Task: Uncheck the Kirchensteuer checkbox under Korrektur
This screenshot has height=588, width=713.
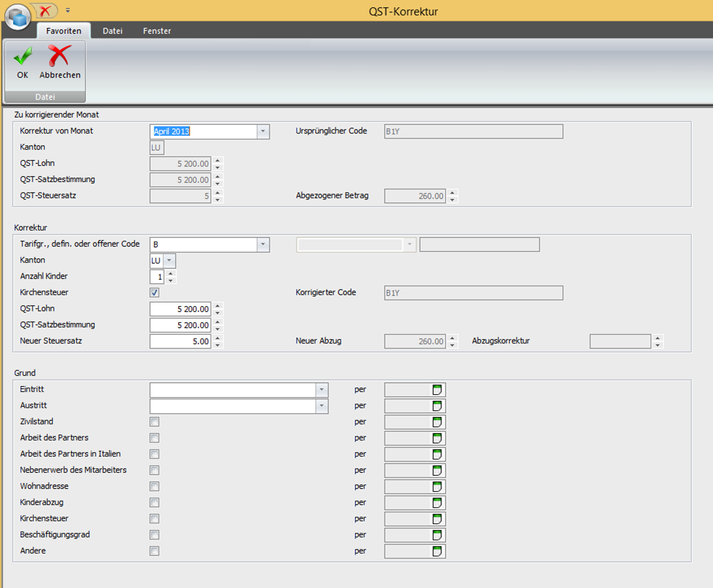Action: point(154,293)
